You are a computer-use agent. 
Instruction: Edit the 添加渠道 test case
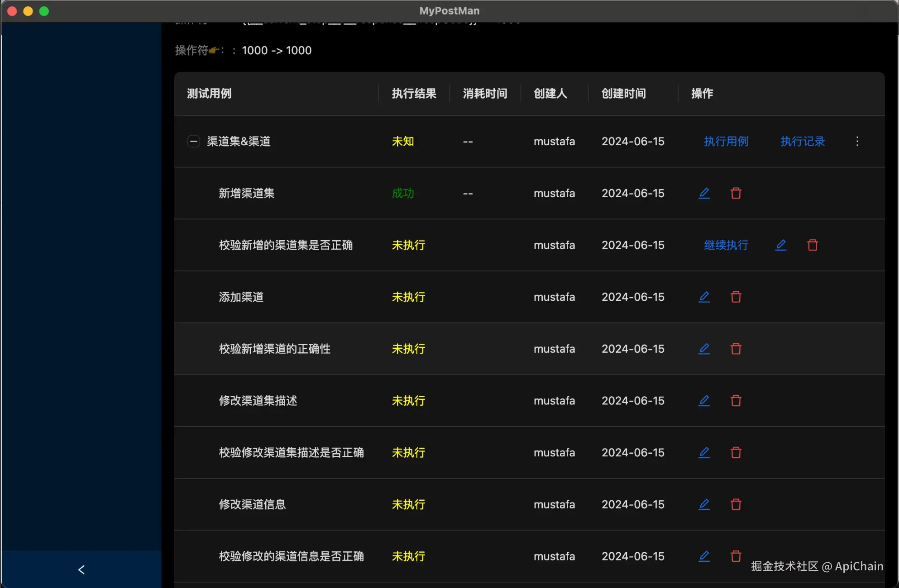(x=704, y=297)
